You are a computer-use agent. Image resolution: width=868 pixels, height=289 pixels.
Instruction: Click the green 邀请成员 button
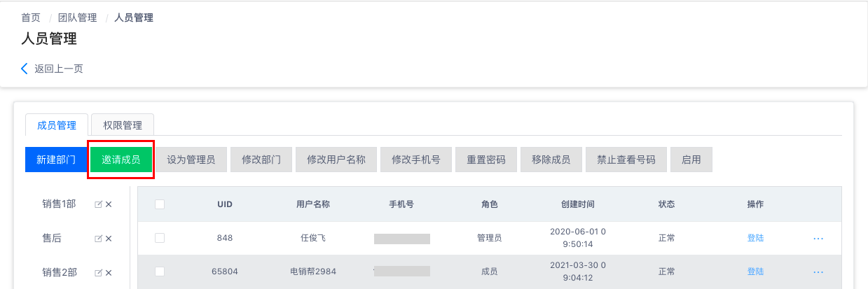[x=121, y=160]
